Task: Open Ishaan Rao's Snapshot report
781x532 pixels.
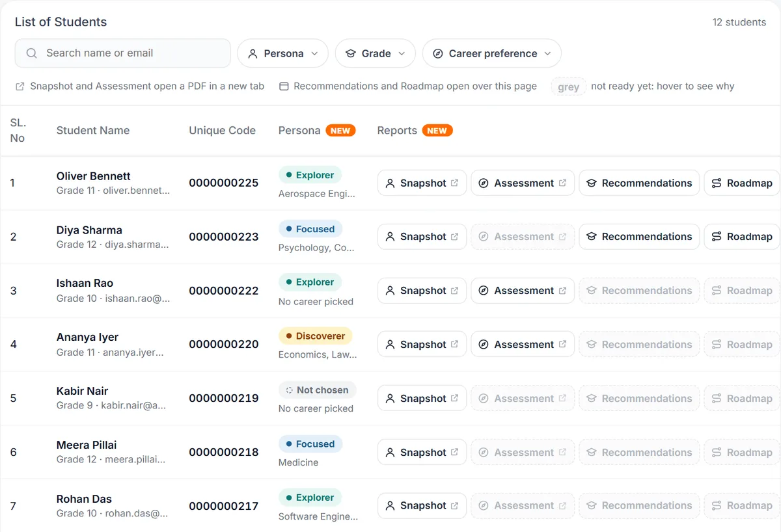Action: [422, 291]
